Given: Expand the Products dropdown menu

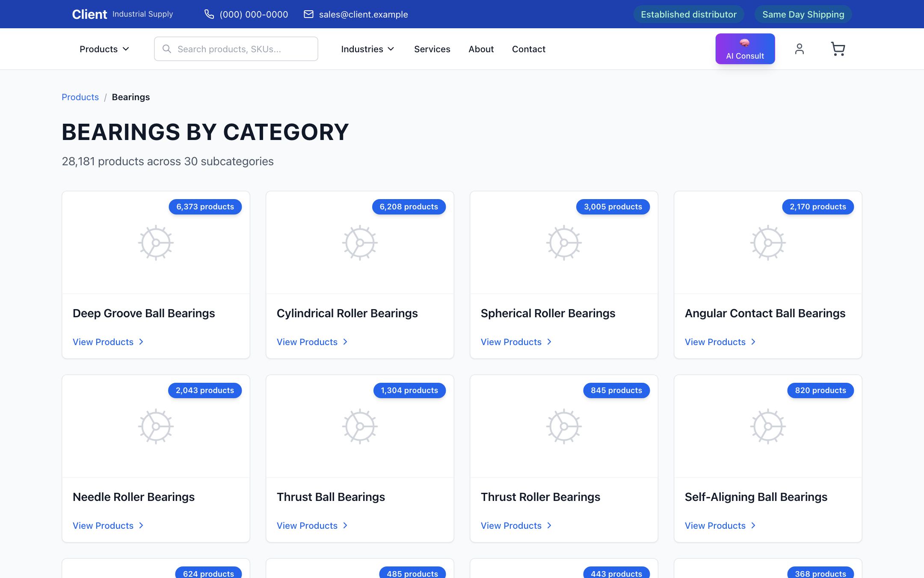Looking at the screenshot, I should pos(104,49).
